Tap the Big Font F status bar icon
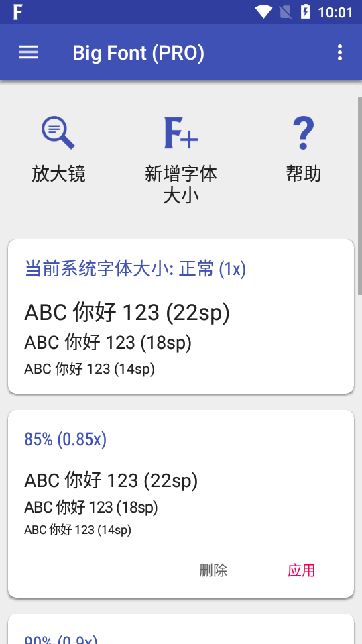 click(17, 12)
